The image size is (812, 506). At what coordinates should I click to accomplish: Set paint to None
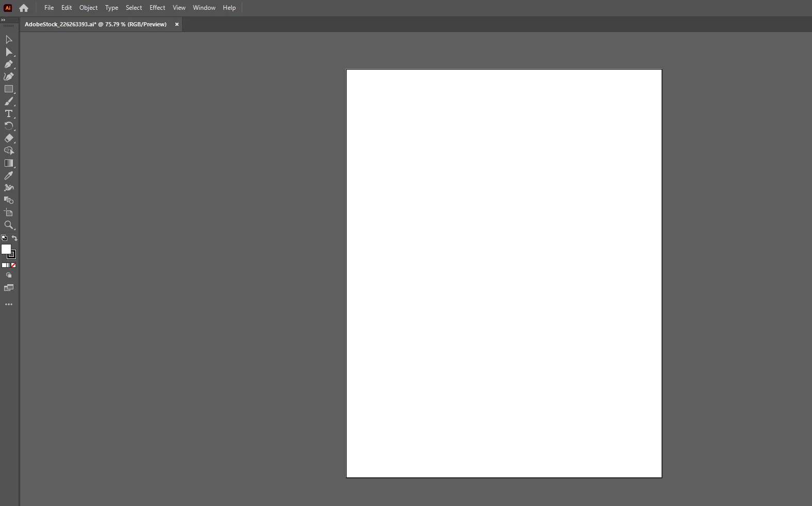tap(13, 265)
